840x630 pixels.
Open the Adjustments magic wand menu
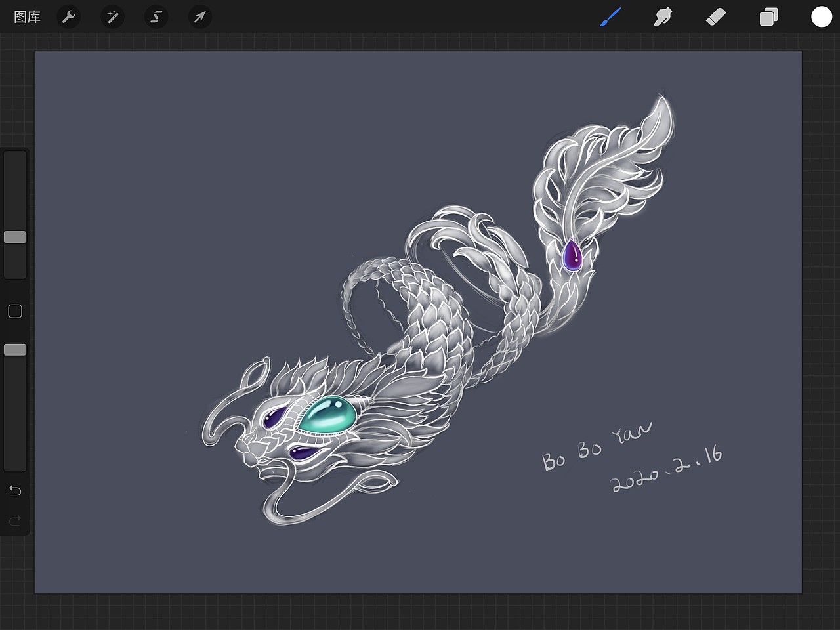click(x=112, y=17)
